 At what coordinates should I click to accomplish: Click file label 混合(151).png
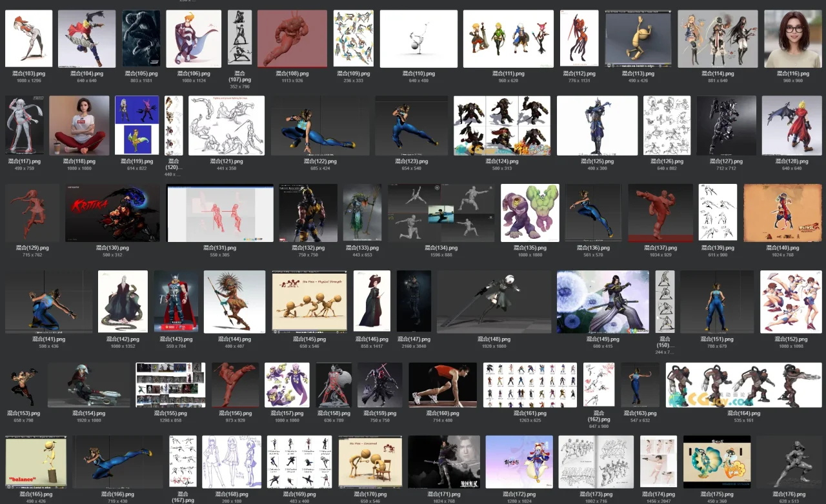(717, 339)
